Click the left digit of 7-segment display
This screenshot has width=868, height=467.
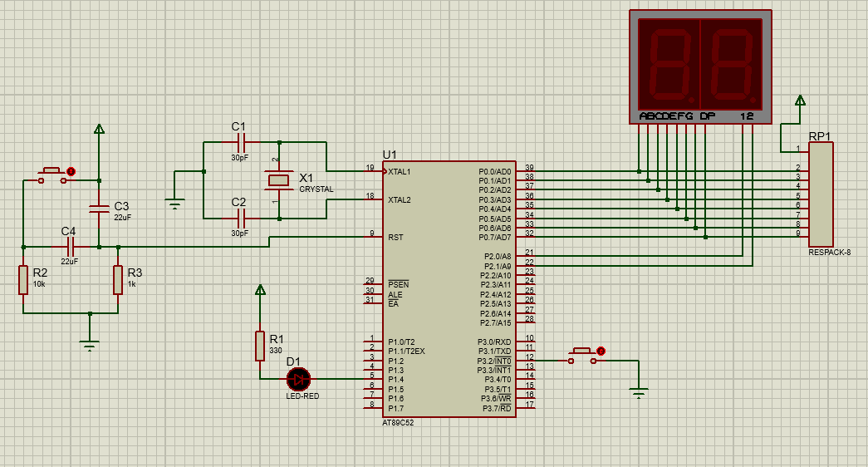click(669, 65)
